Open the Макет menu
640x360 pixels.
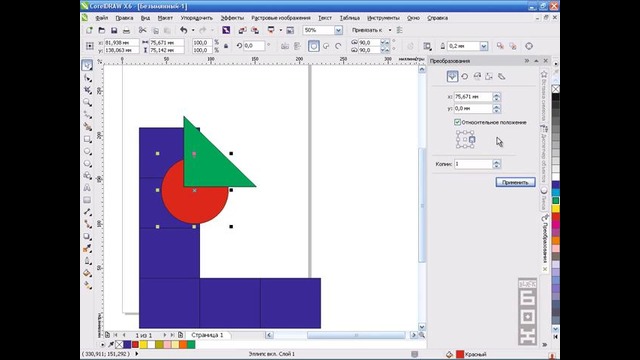[x=165, y=18]
